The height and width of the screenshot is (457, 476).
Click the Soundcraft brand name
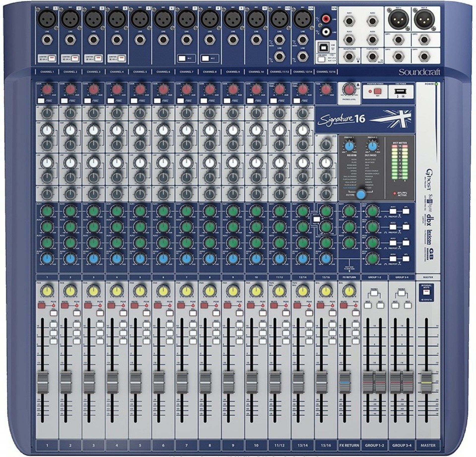pyautogui.click(x=419, y=72)
